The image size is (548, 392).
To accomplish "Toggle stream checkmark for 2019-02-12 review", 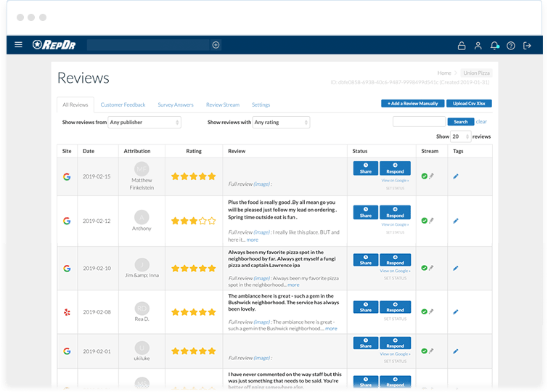I will [425, 221].
